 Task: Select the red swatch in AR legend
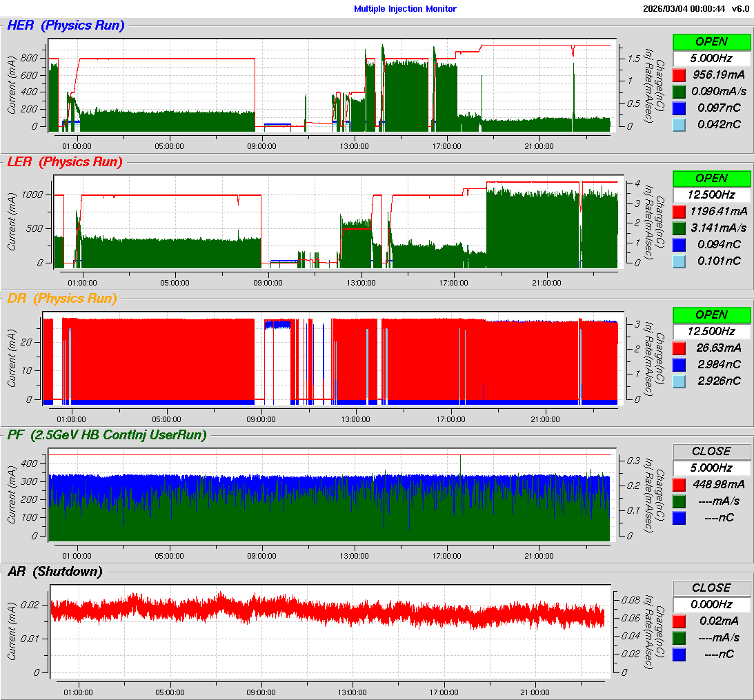(x=679, y=621)
